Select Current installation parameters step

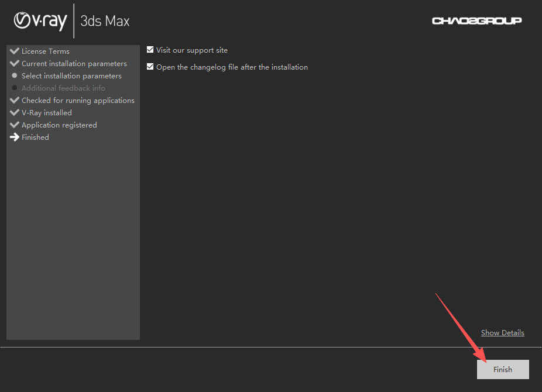(74, 64)
